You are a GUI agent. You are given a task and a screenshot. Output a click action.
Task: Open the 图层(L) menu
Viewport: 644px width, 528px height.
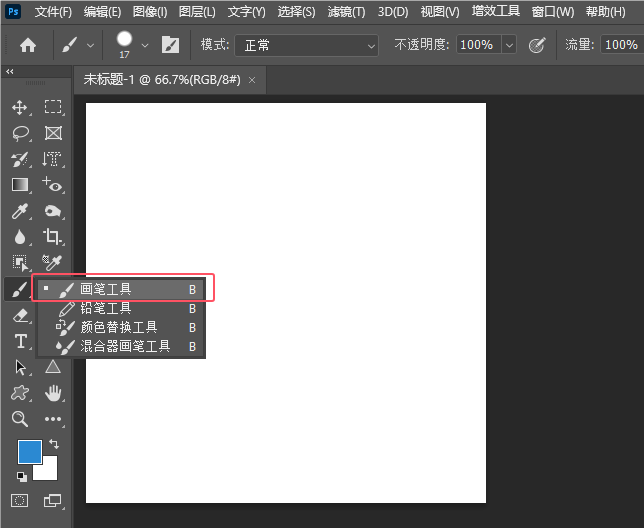[x=197, y=12]
